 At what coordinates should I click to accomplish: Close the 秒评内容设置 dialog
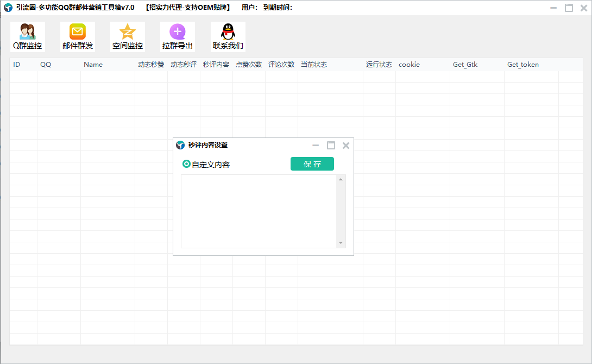346,145
